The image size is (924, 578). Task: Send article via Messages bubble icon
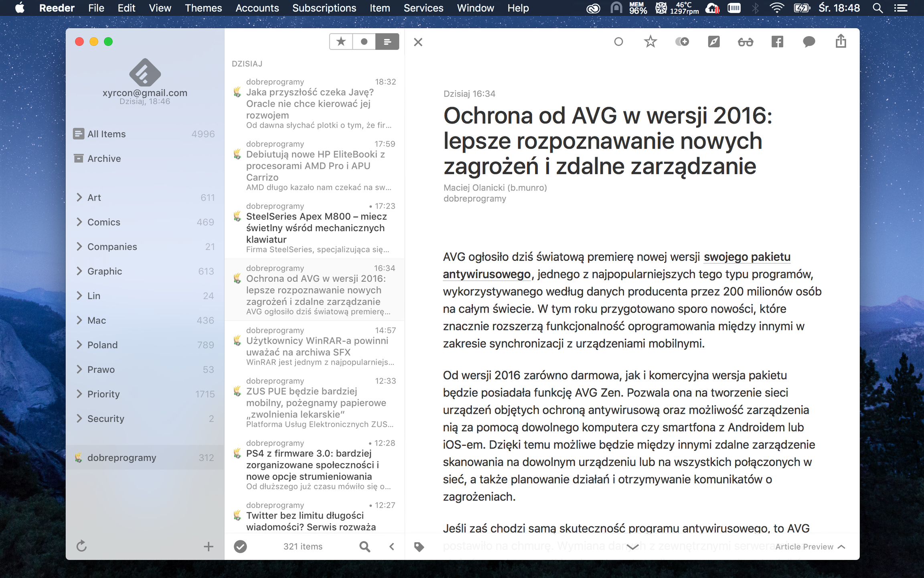pyautogui.click(x=809, y=42)
